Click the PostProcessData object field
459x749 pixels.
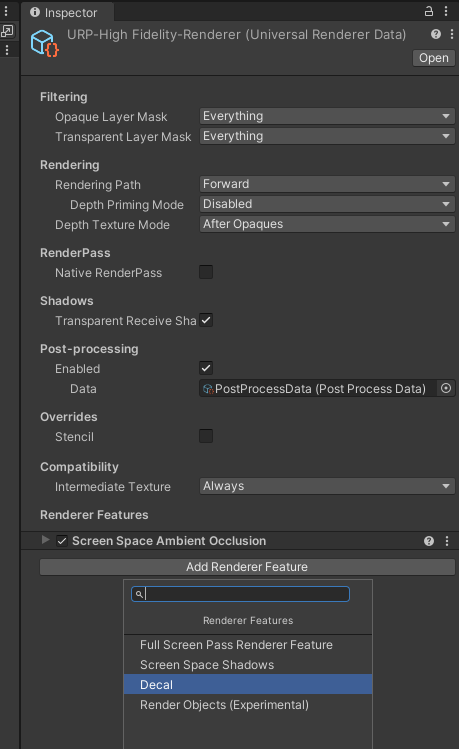tap(318, 388)
